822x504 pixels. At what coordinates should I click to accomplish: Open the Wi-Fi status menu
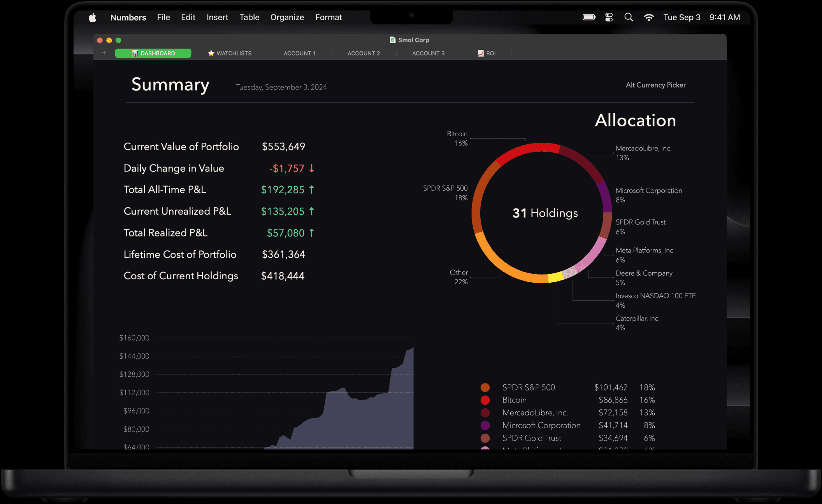649,17
